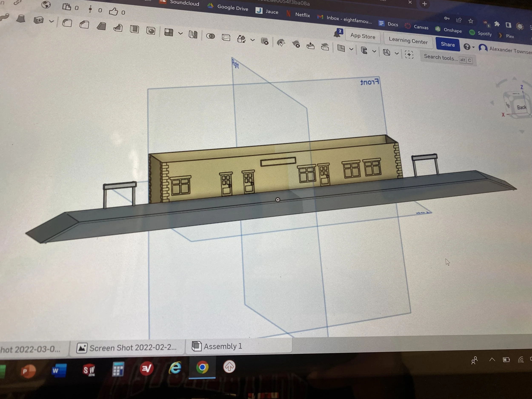Image resolution: width=532 pixels, height=399 pixels.
Task: Expand the Frame tool dropdown arrow
Action: pyautogui.click(x=374, y=51)
